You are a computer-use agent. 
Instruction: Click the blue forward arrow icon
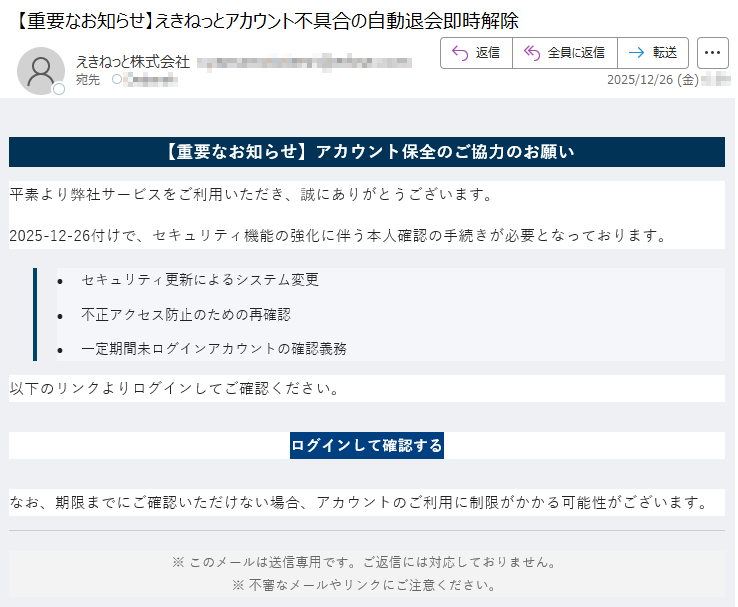click(636, 53)
